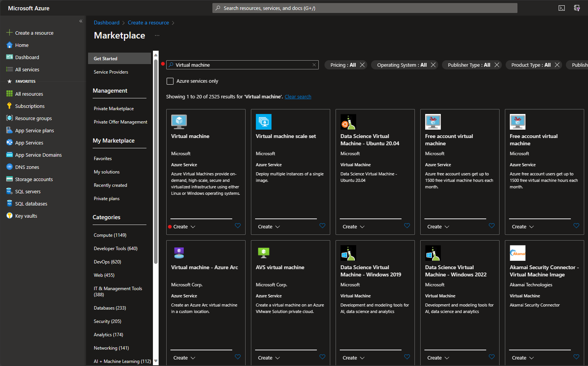Click the Clear search link
Screen dimensions: 588x366
coord(298,97)
